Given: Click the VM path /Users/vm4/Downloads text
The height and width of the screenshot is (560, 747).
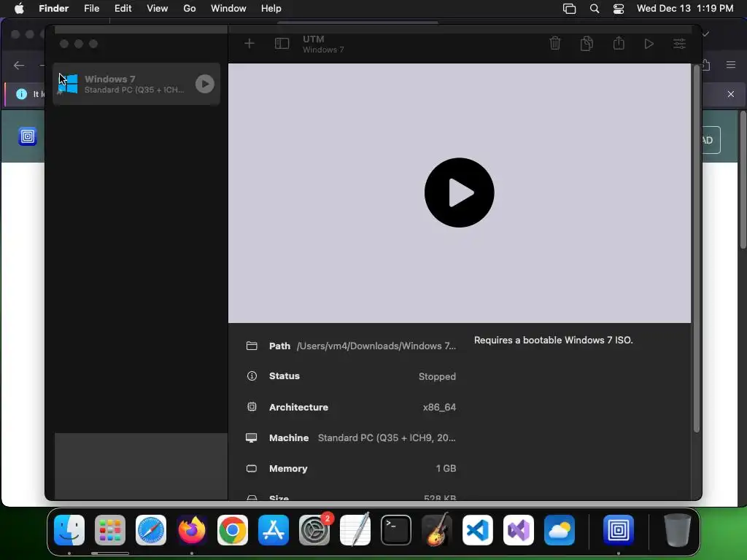Looking at the screenshot, I should (376, 346).
